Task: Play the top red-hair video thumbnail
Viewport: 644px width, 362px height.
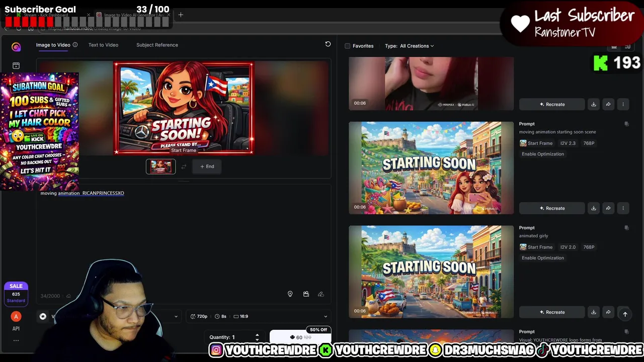Action: 431,83
